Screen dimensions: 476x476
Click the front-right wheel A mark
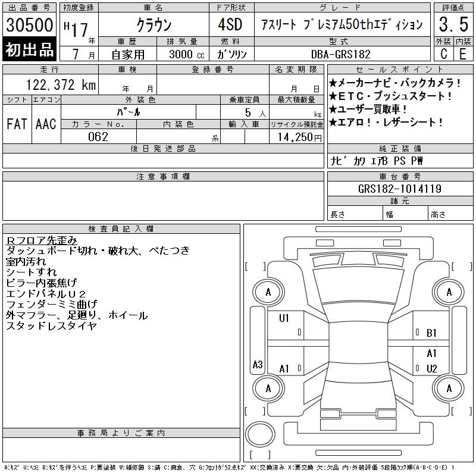(x=449, y=292)
